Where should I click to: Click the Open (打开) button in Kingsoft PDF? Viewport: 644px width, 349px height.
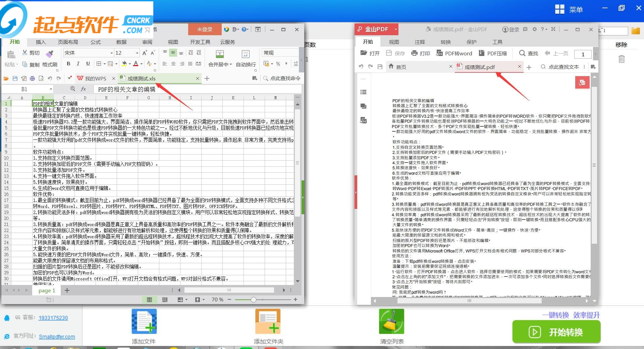(x=370, y=53)
